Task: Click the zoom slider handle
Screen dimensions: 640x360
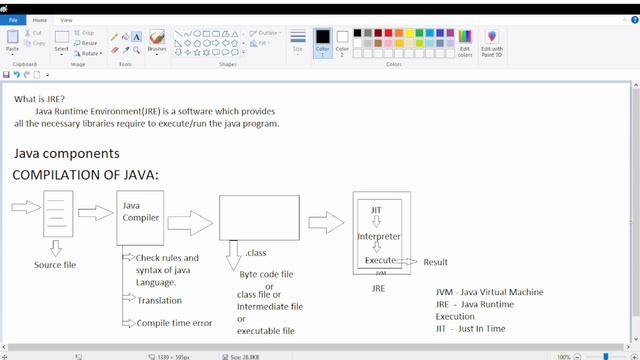Action: [606, 357]
